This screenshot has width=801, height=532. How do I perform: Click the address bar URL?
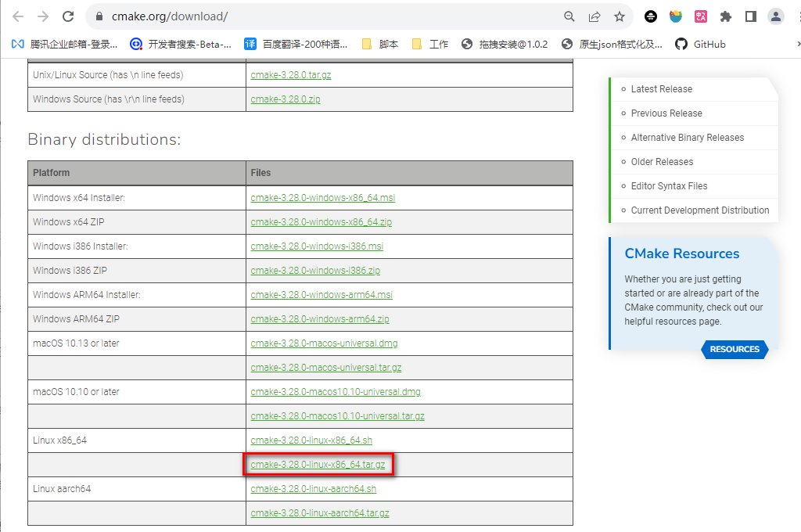(x=170, y=16)
